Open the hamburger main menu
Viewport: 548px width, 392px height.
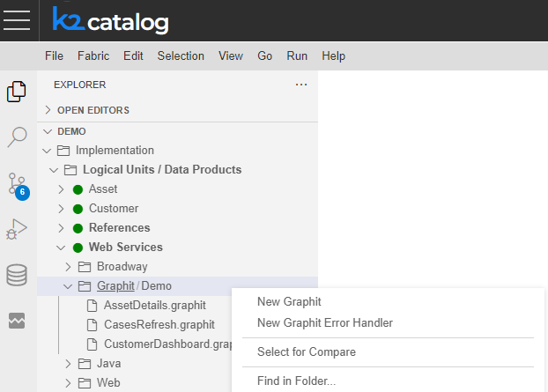(17, 20)
